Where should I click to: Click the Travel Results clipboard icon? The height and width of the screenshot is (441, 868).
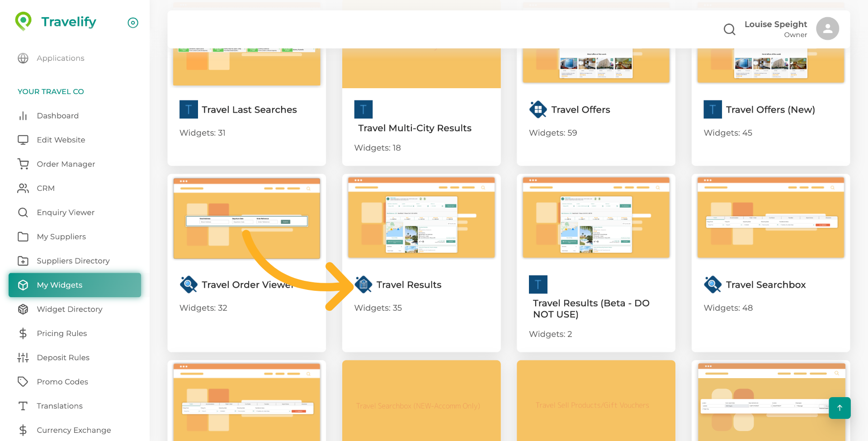pos(363,285)
